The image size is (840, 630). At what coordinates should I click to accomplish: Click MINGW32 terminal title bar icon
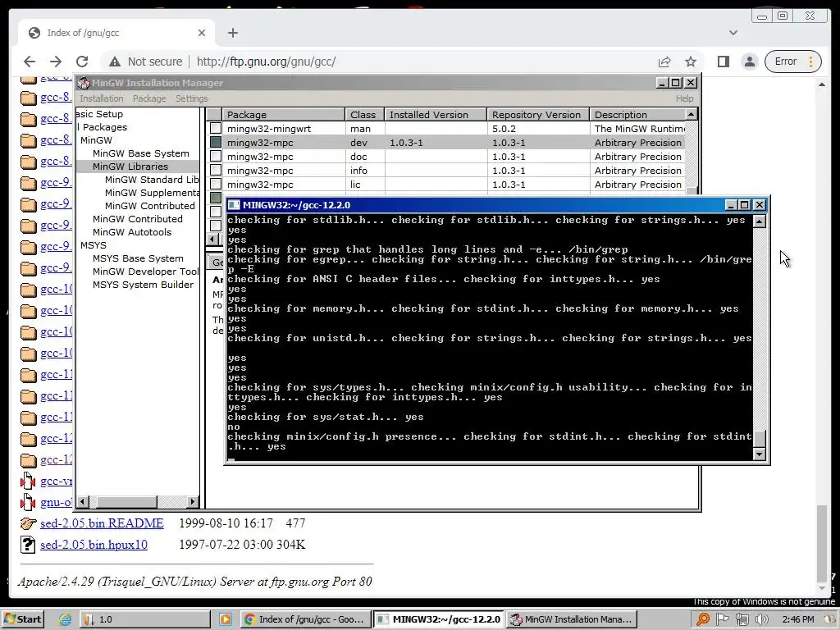234,204
